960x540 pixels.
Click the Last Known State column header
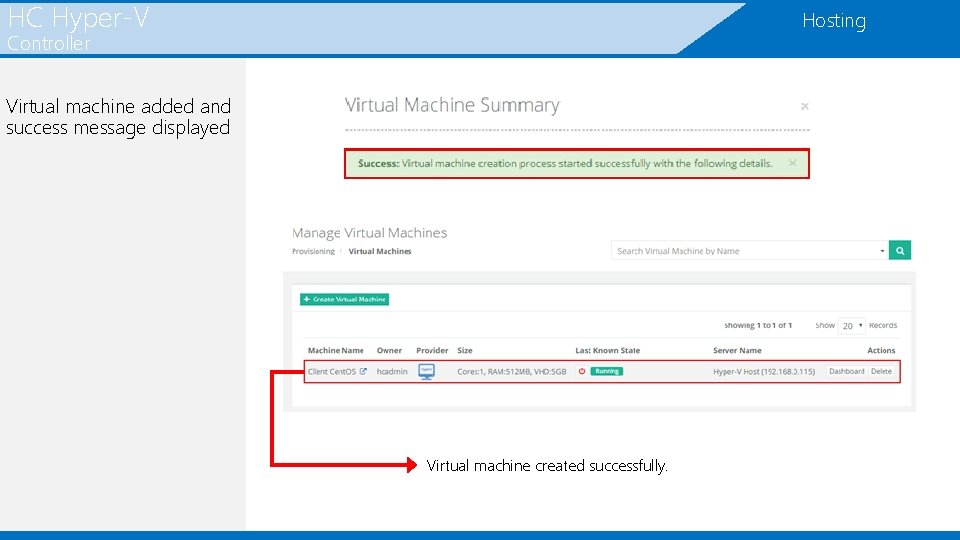tap(607, 351)
